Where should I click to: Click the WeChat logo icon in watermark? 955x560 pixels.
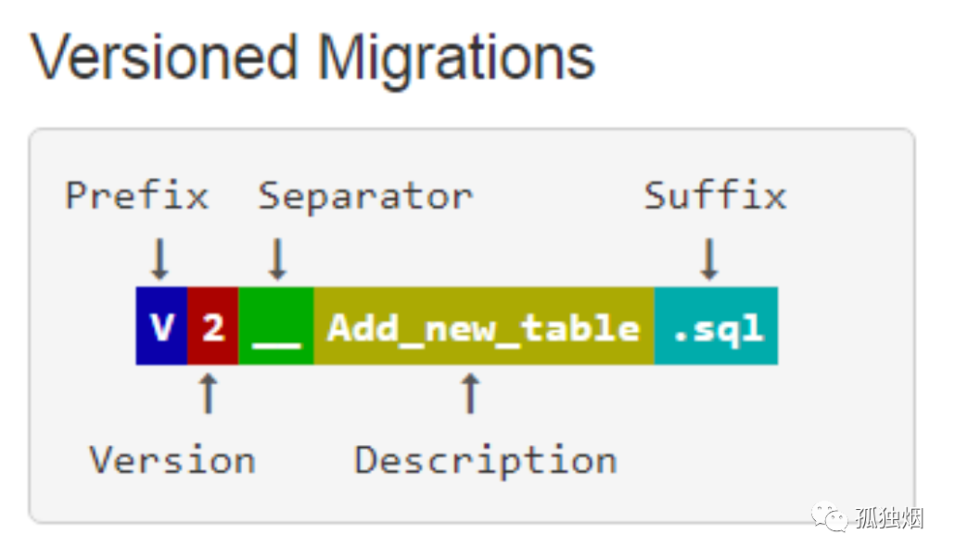(x=829, y=517)
